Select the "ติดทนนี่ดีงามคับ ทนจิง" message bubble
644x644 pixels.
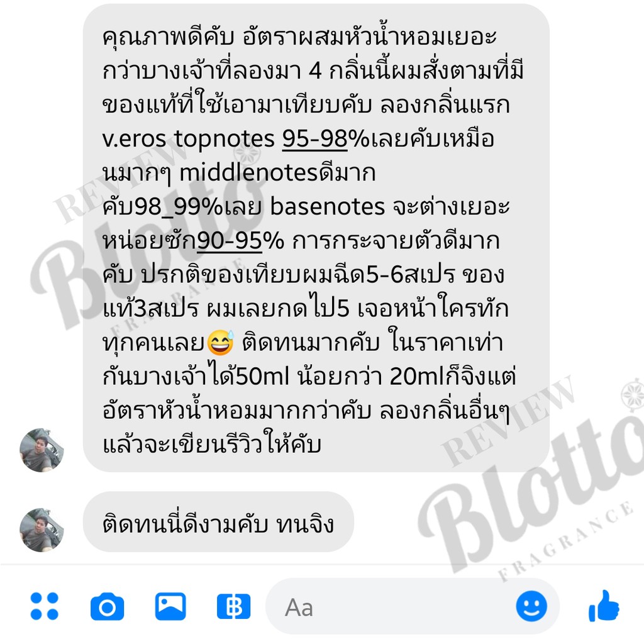(218, 522)
